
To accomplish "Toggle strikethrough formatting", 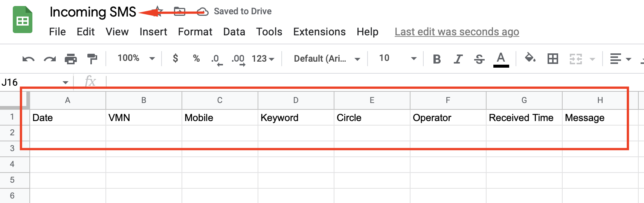I will pos(479,59).
